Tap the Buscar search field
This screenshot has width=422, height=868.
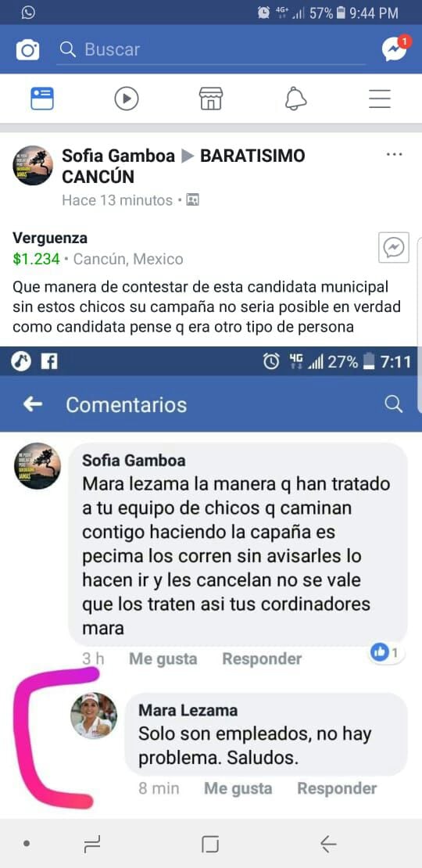pos(211,50)
